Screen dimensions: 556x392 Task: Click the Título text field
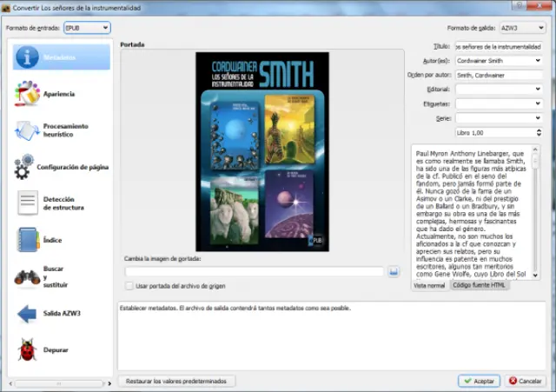pos(499,46)
